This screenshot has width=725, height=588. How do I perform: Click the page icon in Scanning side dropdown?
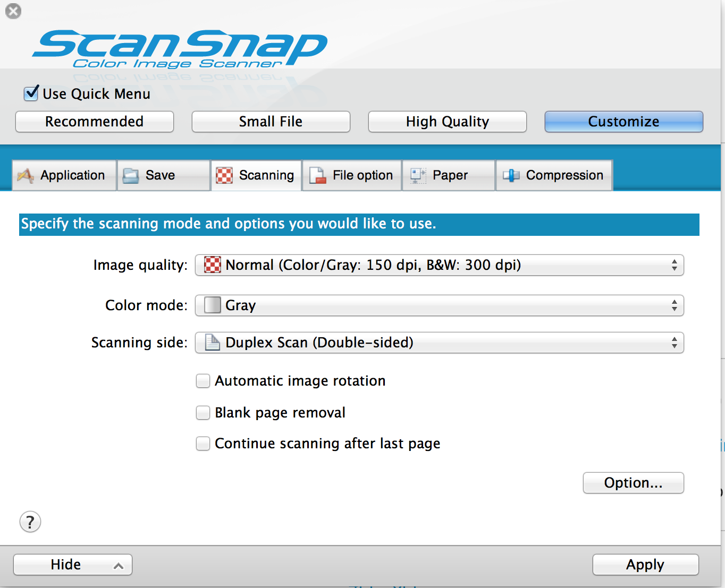[x=213, y=343]
